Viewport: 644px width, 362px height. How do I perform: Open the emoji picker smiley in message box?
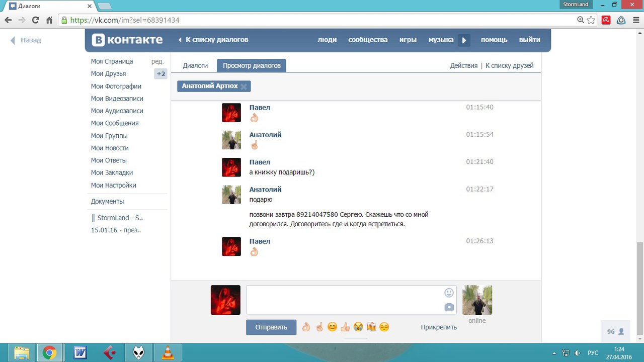pyautogui.click(x=449, y=293)
